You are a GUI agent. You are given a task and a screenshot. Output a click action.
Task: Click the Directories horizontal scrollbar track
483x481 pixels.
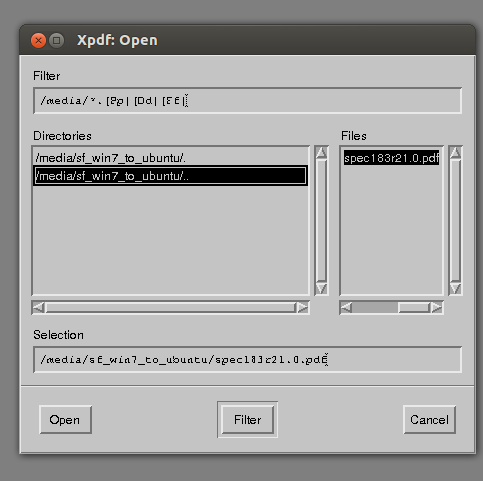pos(171,307)
